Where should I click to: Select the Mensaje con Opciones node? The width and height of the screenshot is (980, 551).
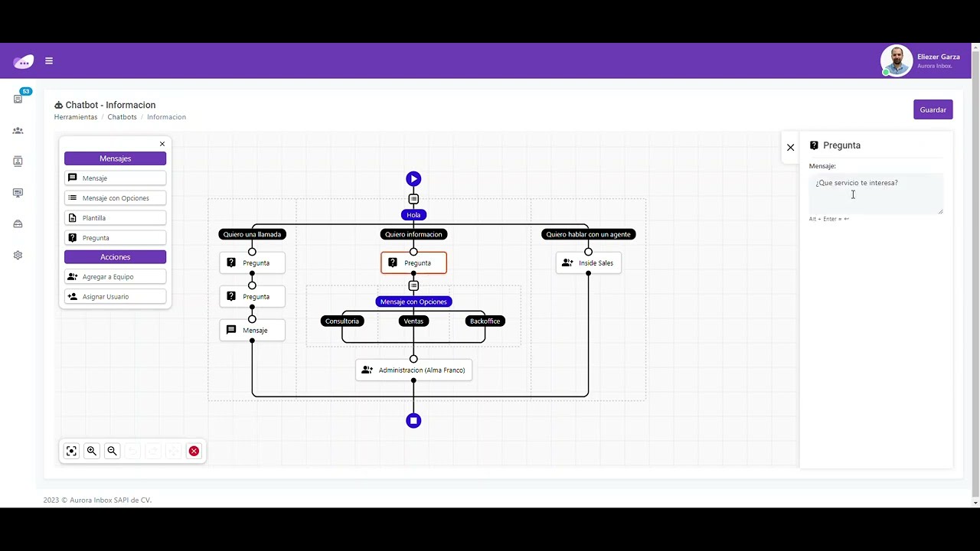tap(413, 302)
